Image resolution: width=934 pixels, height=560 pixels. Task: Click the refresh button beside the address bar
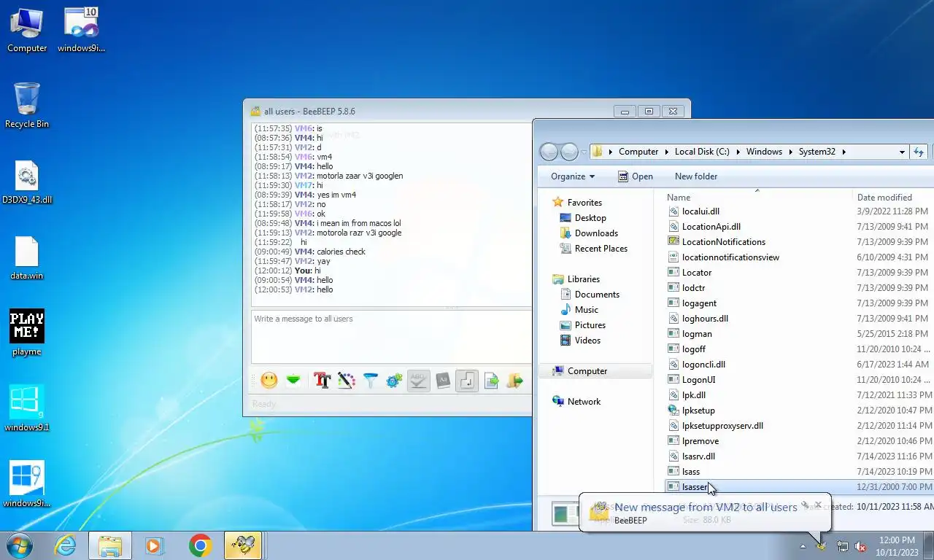[x=919, y=152]
